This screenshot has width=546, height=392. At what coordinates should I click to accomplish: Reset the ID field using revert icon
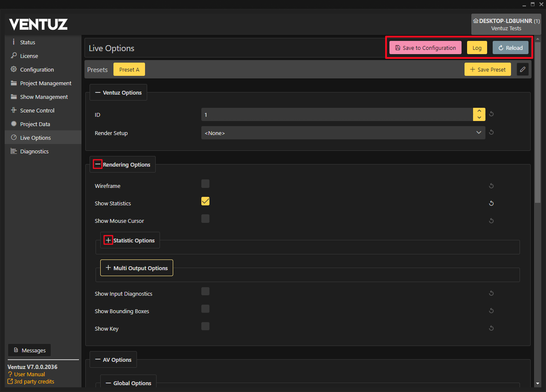[491, 114]
